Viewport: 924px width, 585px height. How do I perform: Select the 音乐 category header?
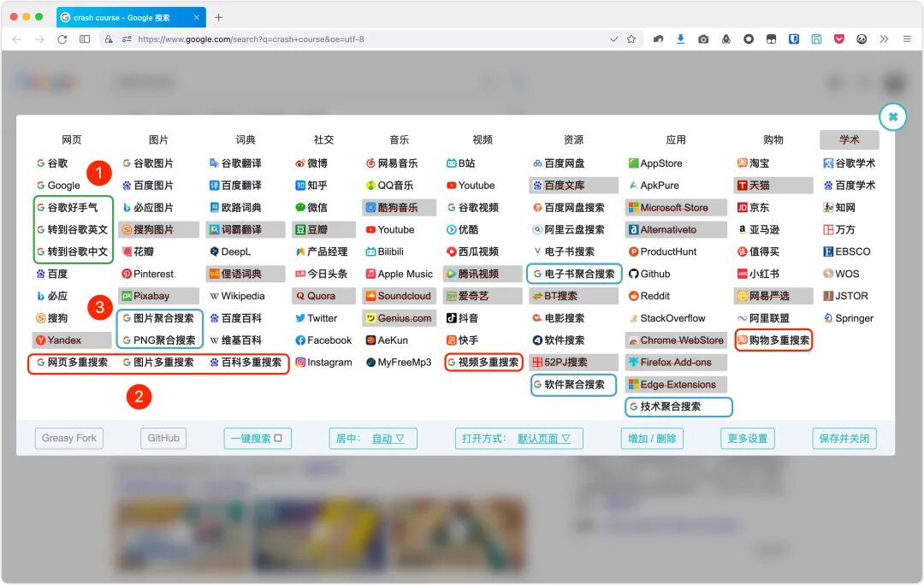point(399,139)
